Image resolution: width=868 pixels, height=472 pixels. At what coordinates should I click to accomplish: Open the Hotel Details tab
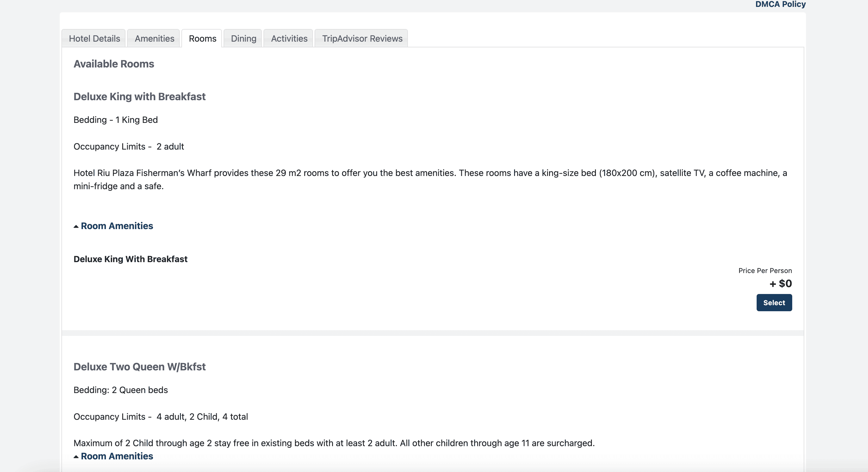click(94, 38)
